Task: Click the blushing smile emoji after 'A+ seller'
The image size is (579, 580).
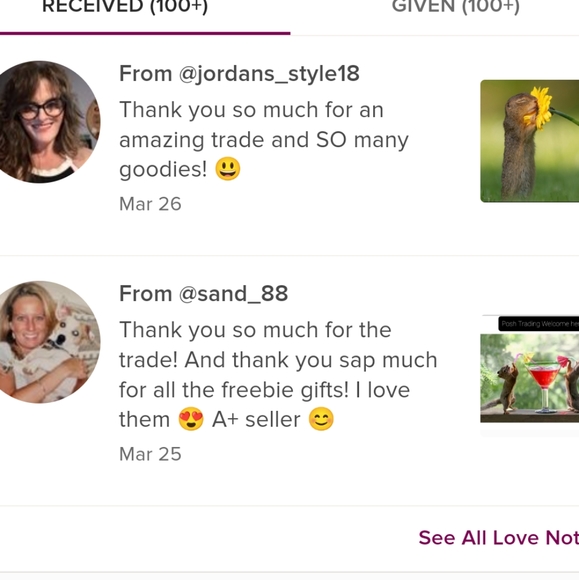Action: 321,419
